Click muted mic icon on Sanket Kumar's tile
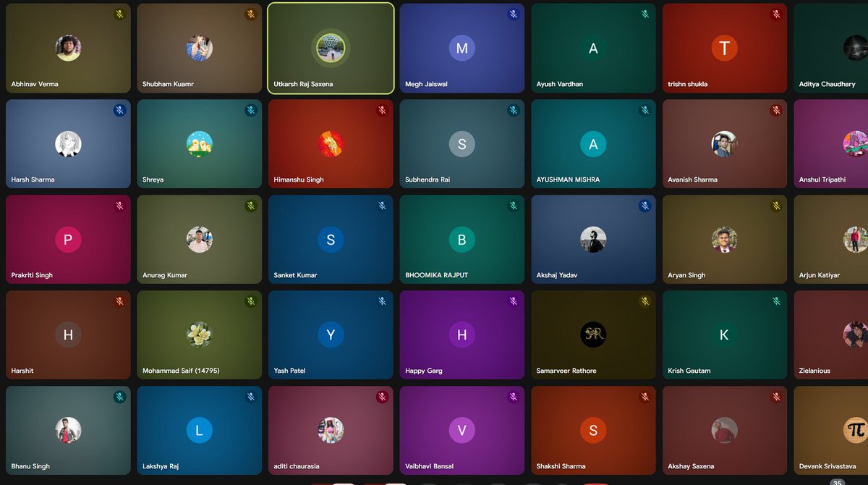Screen dimensions: 868x485 [x=382, y=206]
